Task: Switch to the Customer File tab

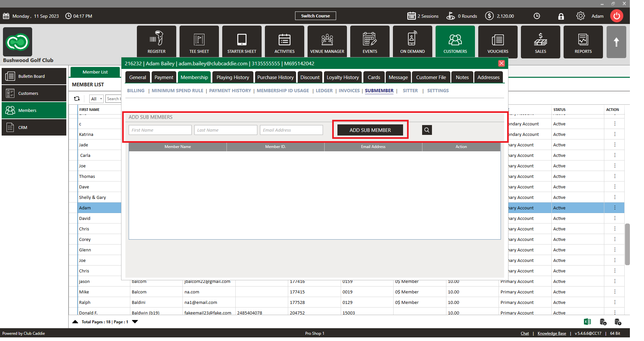Action: (x=431, y=77)
